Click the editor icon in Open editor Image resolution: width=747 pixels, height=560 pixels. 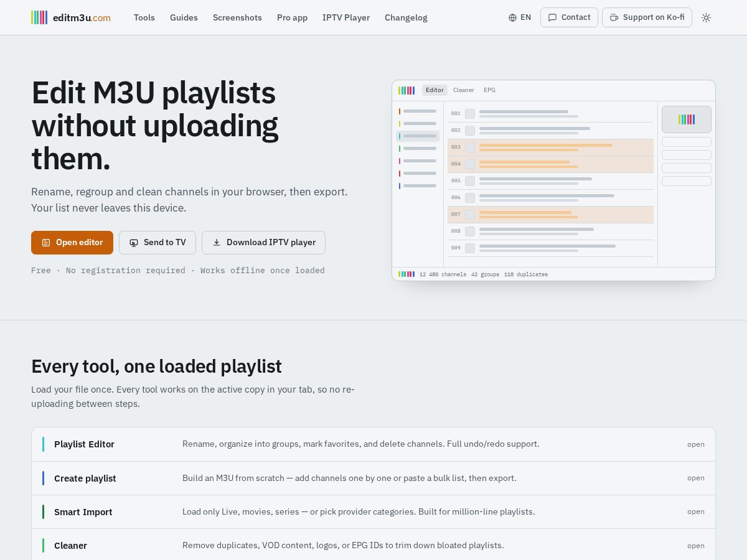click(46, 243)
